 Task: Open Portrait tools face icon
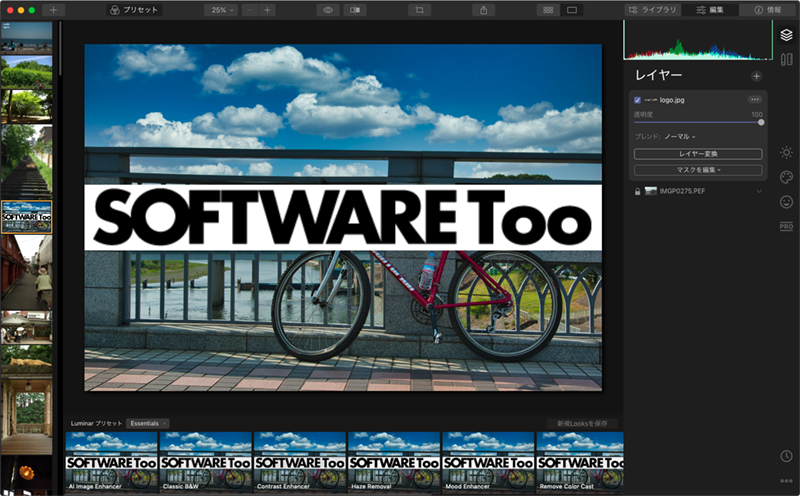click(786, 202)
